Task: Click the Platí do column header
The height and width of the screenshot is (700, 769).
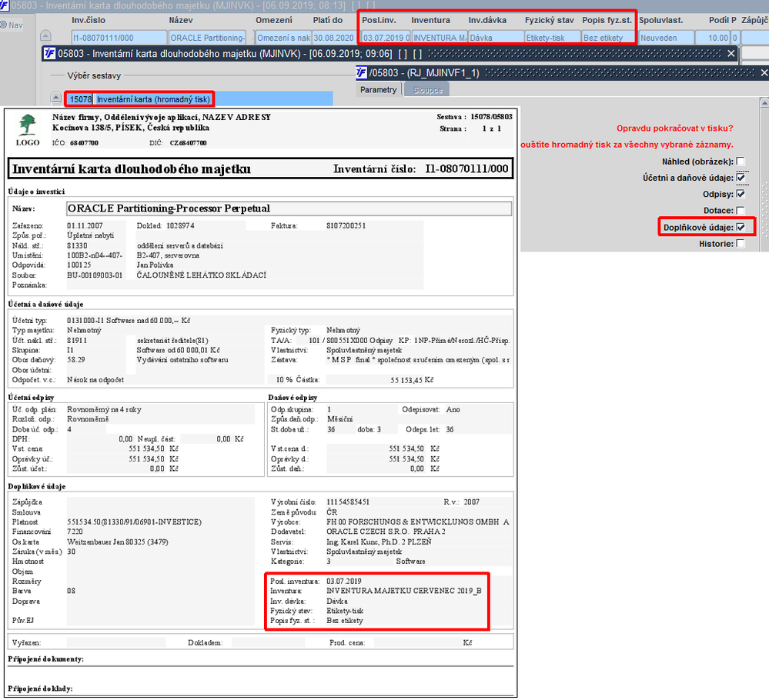Action: click(328, 20)
